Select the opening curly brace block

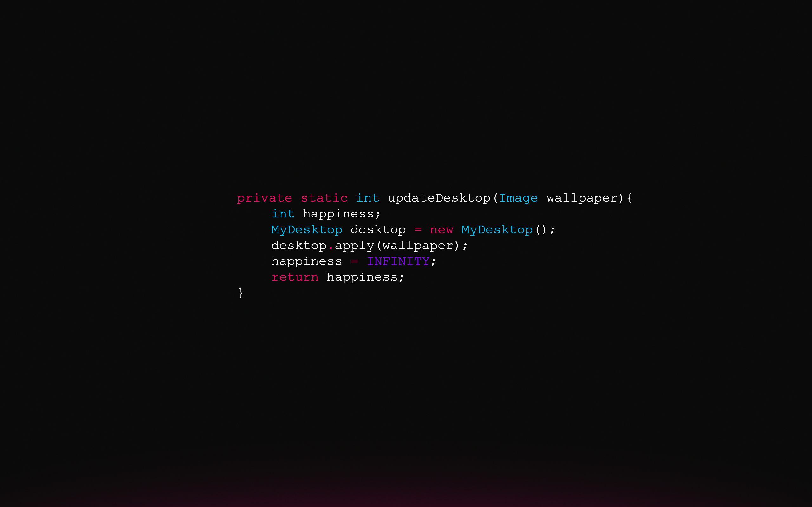(630, 198)
